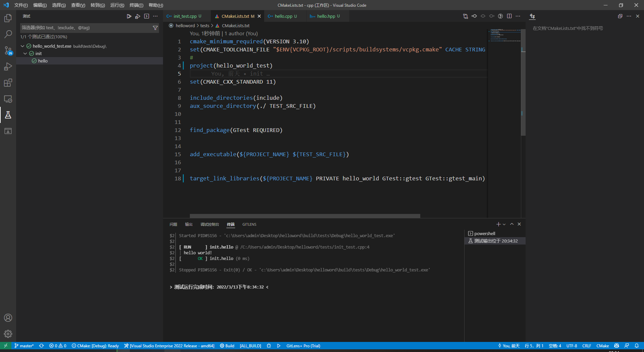Close the CMakeLists.txt tab
644x352 pixels.
[x=259, y=16]
